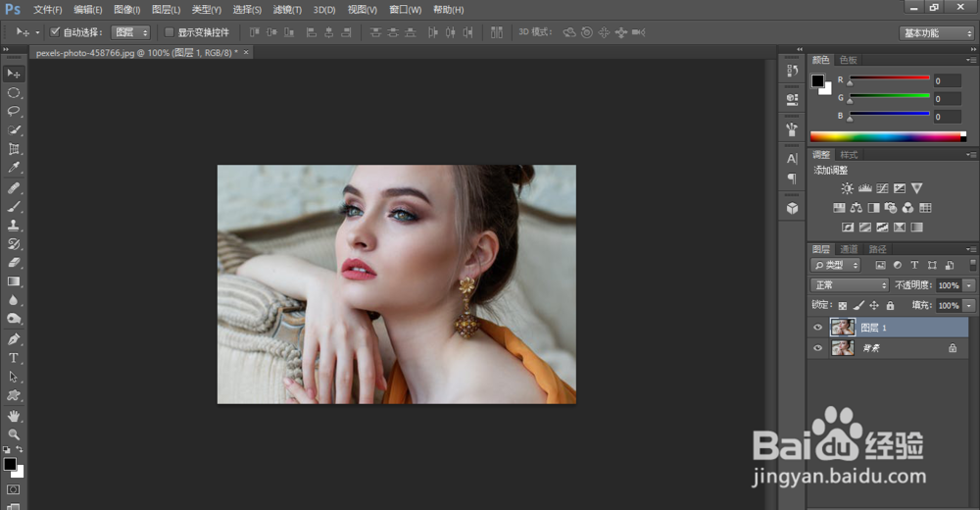Select the Horizontal Type tool
Viewport: 980px width, 510px height.
click(14, 358)
